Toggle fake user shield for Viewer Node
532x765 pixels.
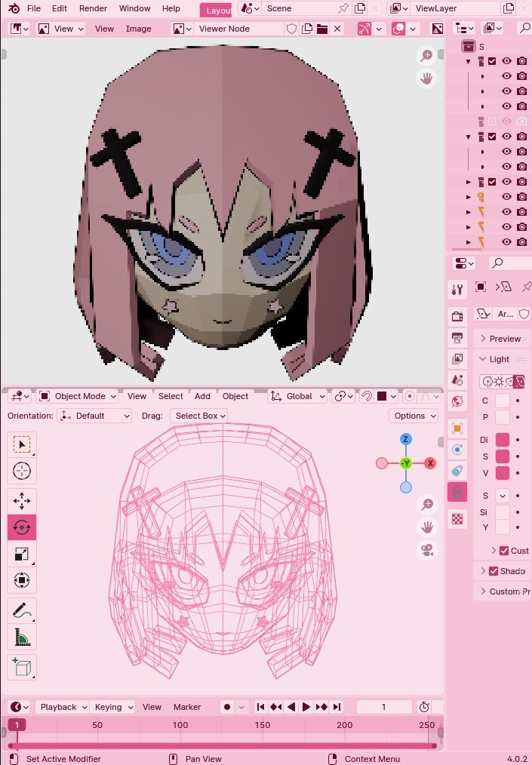[291, 29]
